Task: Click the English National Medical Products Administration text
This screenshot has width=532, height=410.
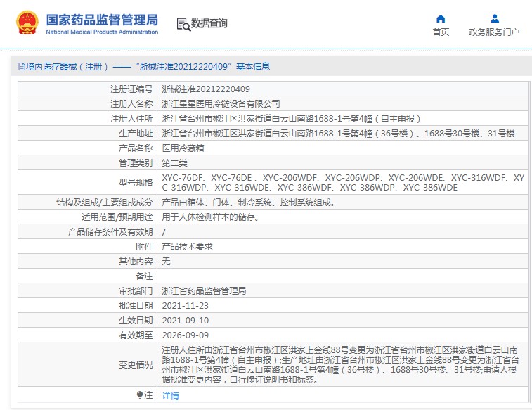Action: (102, 32)
